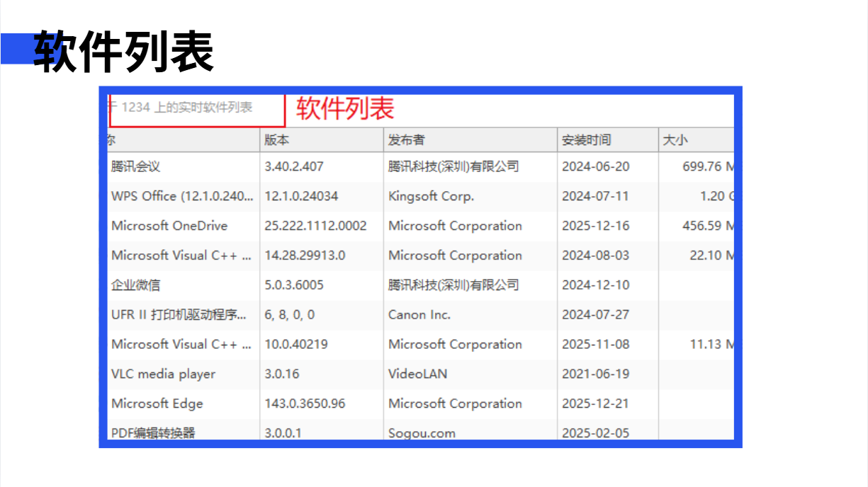Image resolution: width=868 pixels, height=487 pixels.
Task: Select the 企业微信 software entry
Action: click(135, 285)
